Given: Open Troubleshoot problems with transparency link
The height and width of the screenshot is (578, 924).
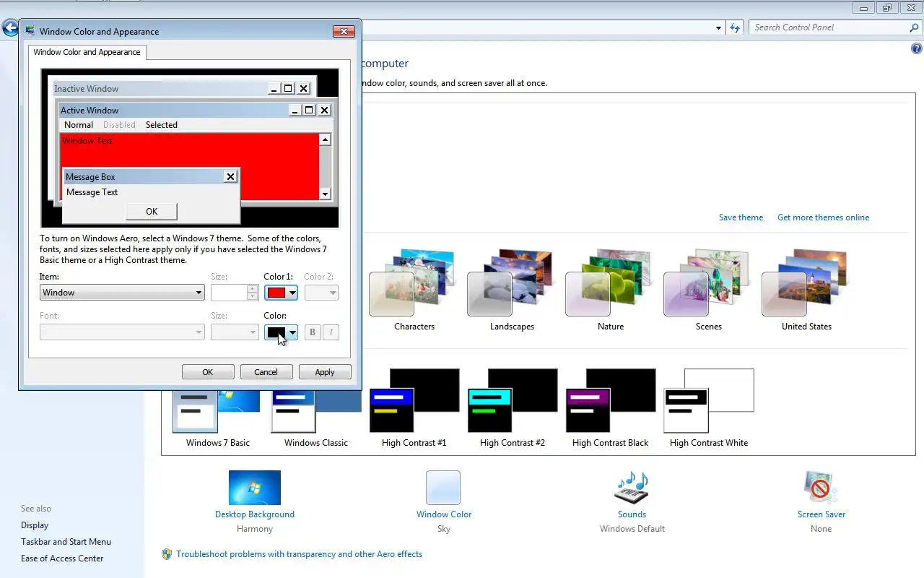Looking at the screenshot, I should point(300,554).
